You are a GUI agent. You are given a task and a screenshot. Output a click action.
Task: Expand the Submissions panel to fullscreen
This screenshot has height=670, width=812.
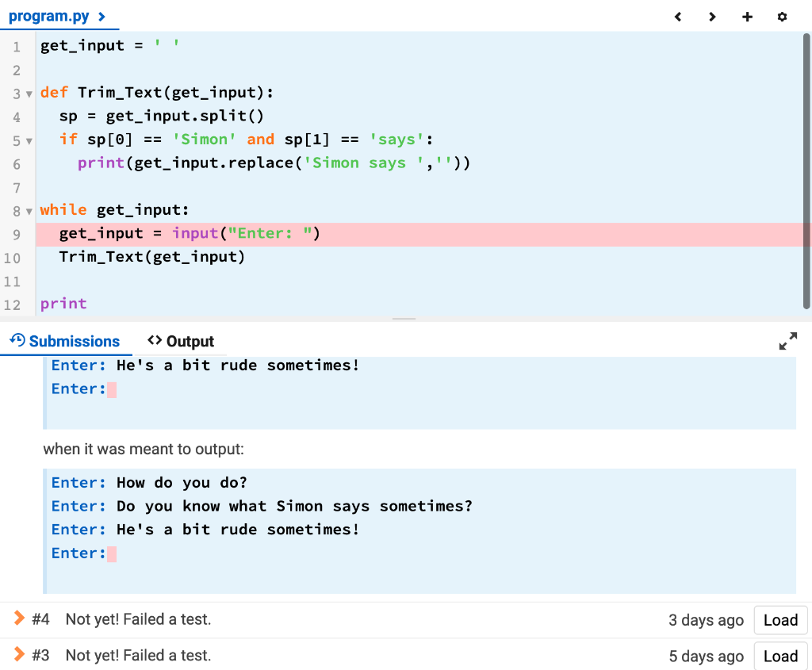pyautogui.click(x=788, y=340)
